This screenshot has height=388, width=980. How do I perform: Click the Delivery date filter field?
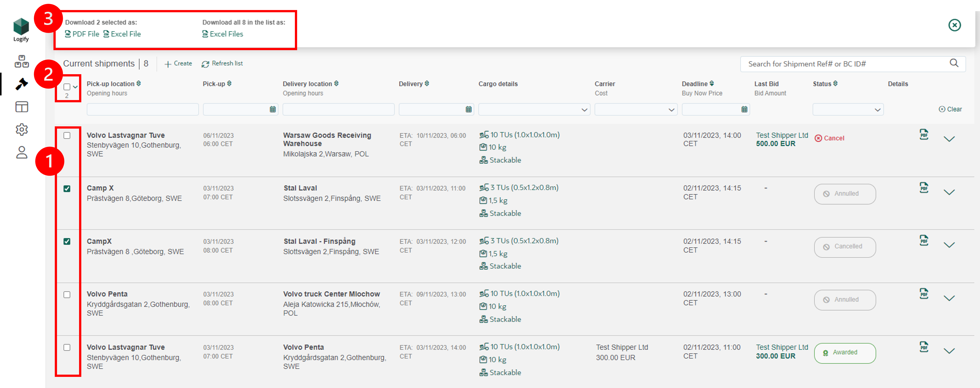(x=436, y=110)
